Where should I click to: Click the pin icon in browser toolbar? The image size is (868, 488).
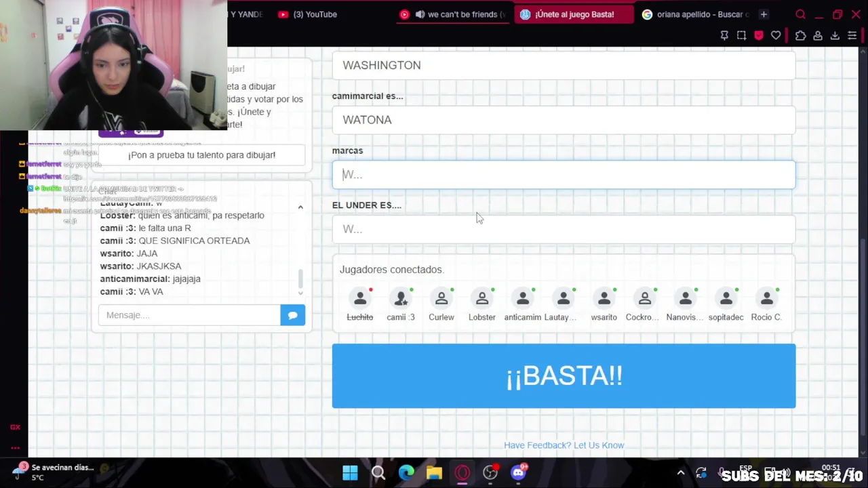724,35
